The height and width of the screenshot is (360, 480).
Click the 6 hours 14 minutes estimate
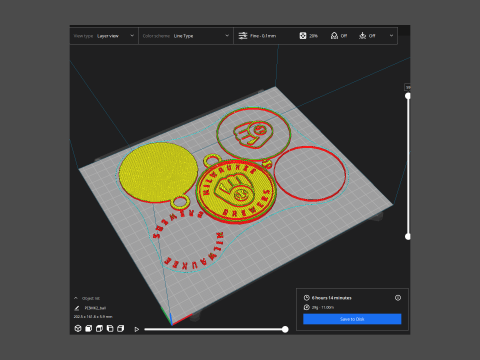332,298
